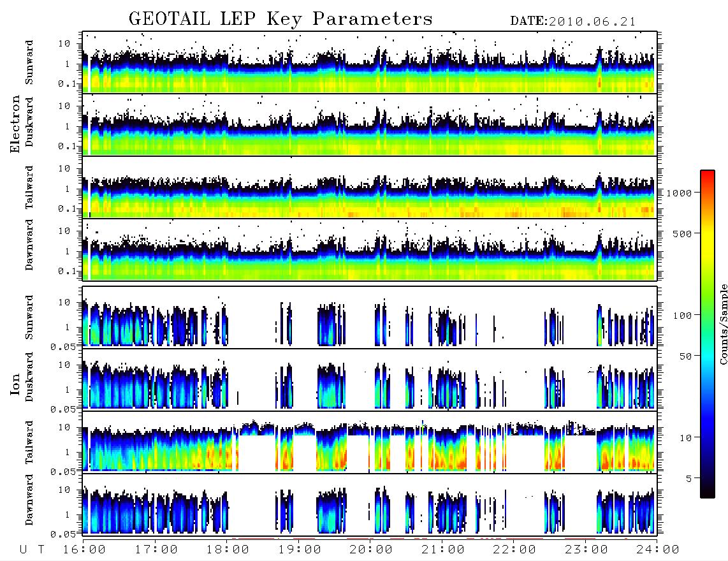The height and width of the screenshot is (561, 728).
Task: Select the "21:00" time tick label
Action: click(x=443, y=550)
